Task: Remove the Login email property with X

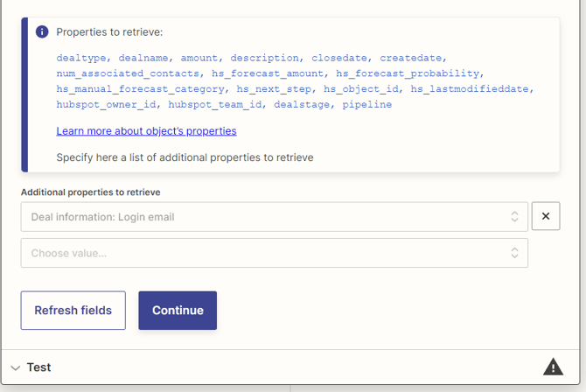Action: [x=546, y=217]
